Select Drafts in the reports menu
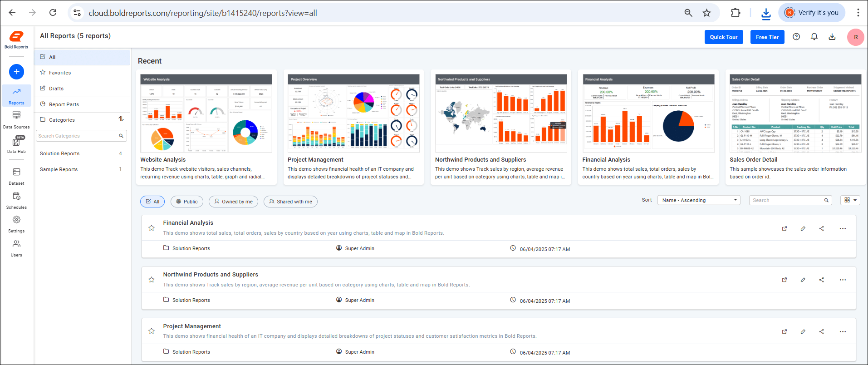 pos(83,89)
